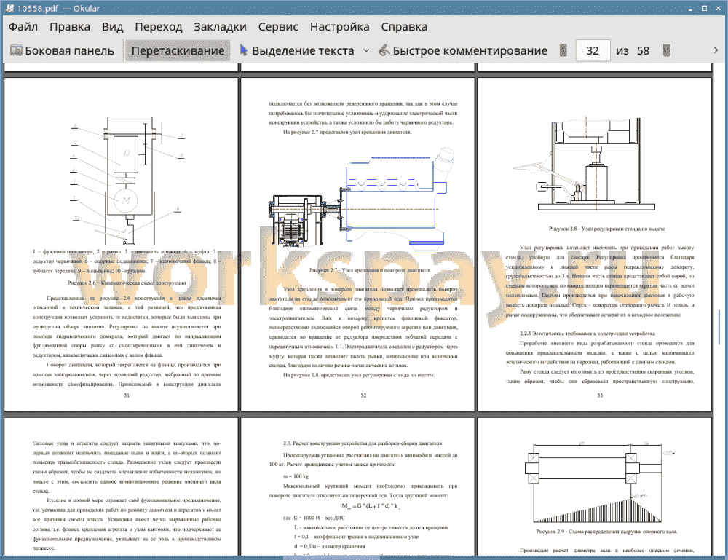Click the Okular app icon in title bar
The image size is (728, 560).
click(9, 8)
